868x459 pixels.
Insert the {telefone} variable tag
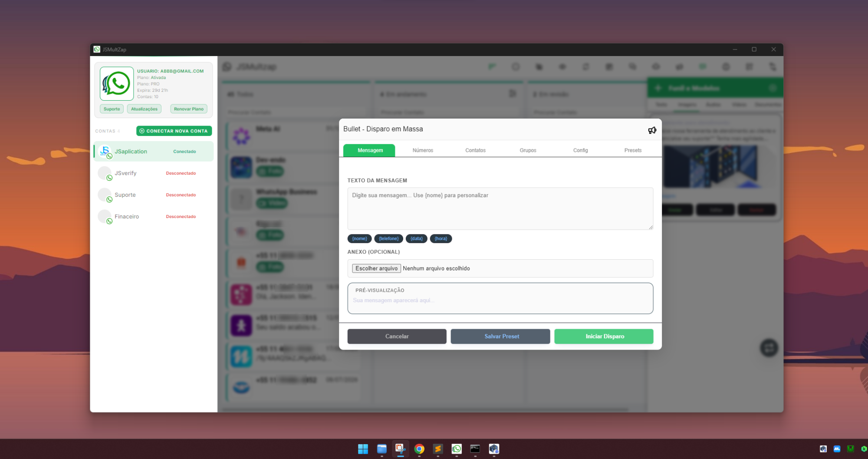(388, 238)
